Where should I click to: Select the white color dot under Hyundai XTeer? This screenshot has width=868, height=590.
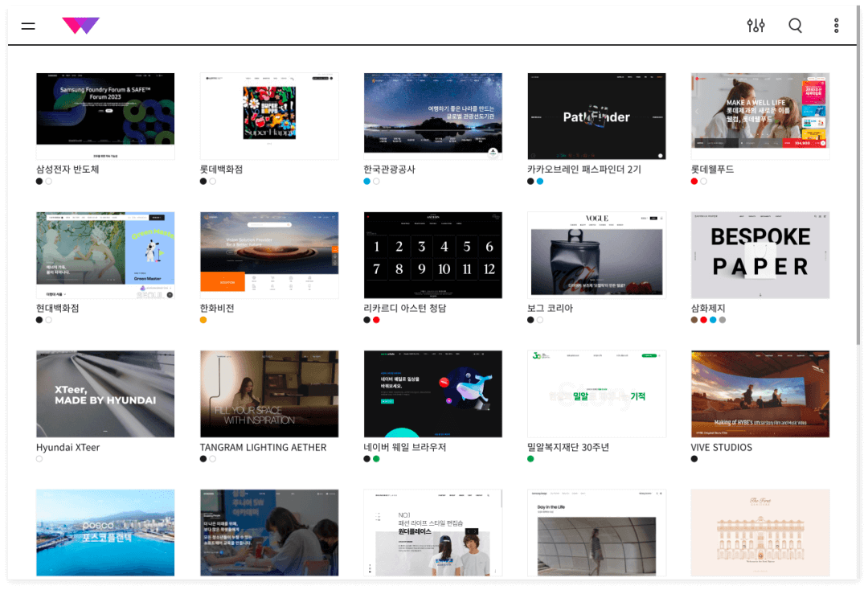(39, 459)
